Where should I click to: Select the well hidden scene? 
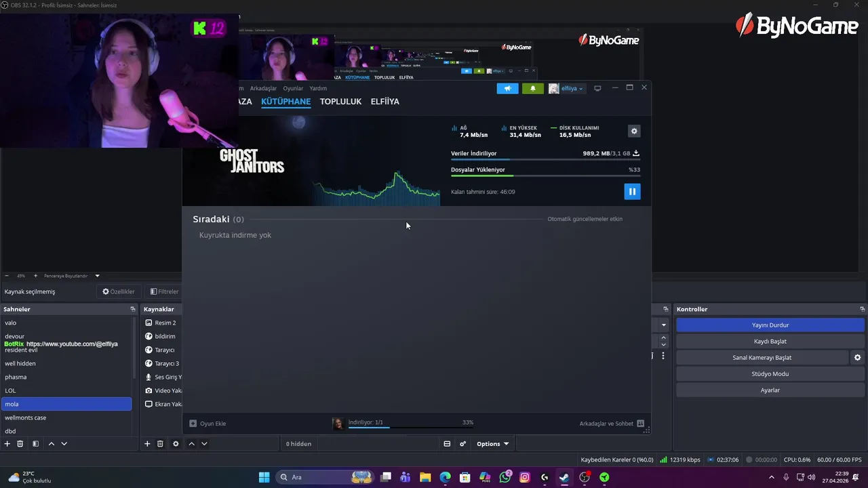click(66, 363)
